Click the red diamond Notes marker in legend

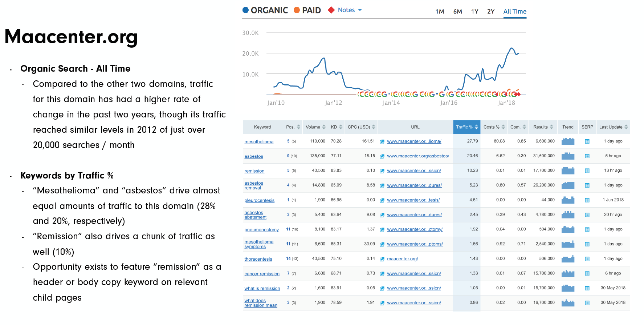331,10
